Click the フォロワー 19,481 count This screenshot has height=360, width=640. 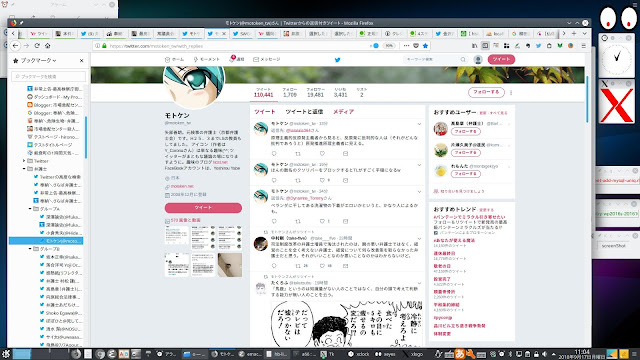coord(315,93)
